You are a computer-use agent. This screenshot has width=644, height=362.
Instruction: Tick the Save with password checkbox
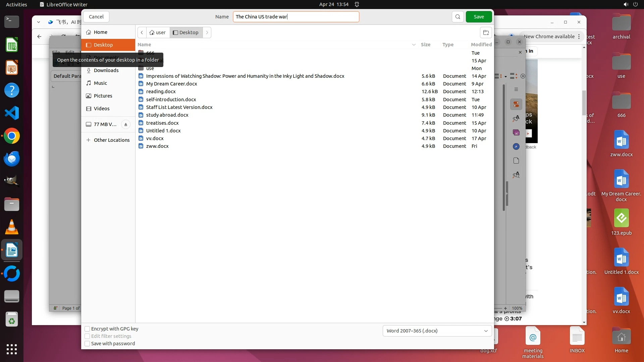click(x=87, y=344)
